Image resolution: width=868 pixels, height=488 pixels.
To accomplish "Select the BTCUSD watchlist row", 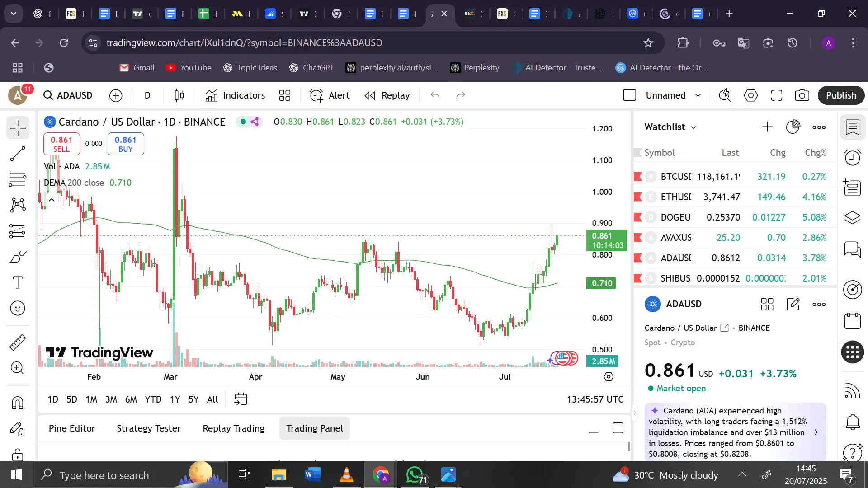I will pos(735,177).
